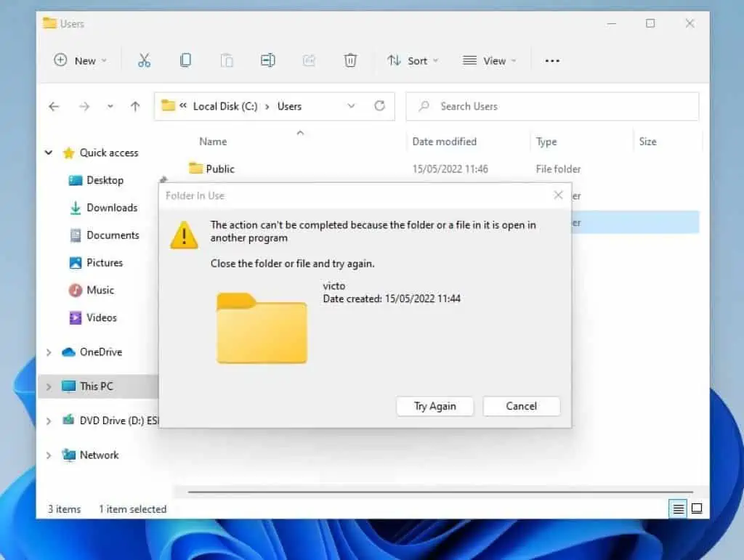Select the Rename icon in the toolbar

268,60
